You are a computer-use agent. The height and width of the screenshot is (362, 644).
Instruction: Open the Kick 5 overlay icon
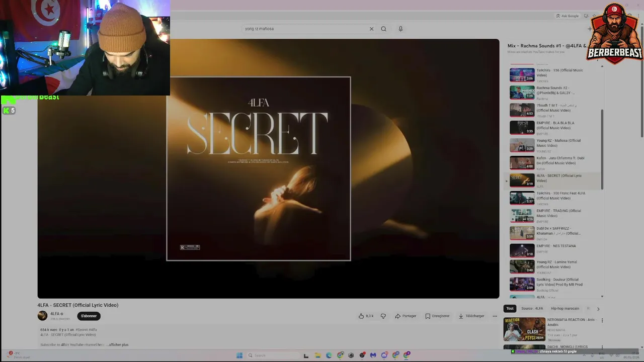pyautogui.click(x=9, y=111)
